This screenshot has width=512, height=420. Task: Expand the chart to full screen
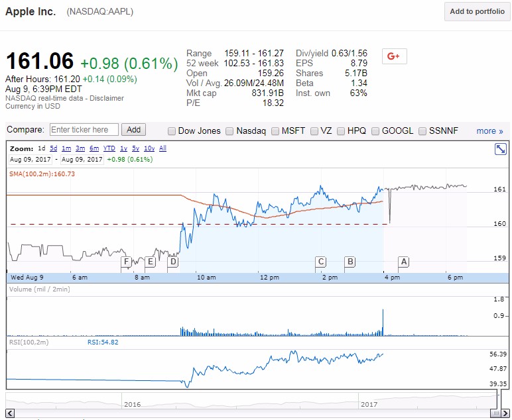pyautogui.click(x=500, y=149)
